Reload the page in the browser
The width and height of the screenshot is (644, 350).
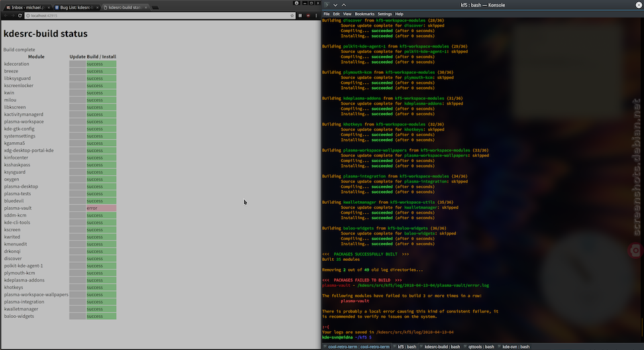coord(19,15)
